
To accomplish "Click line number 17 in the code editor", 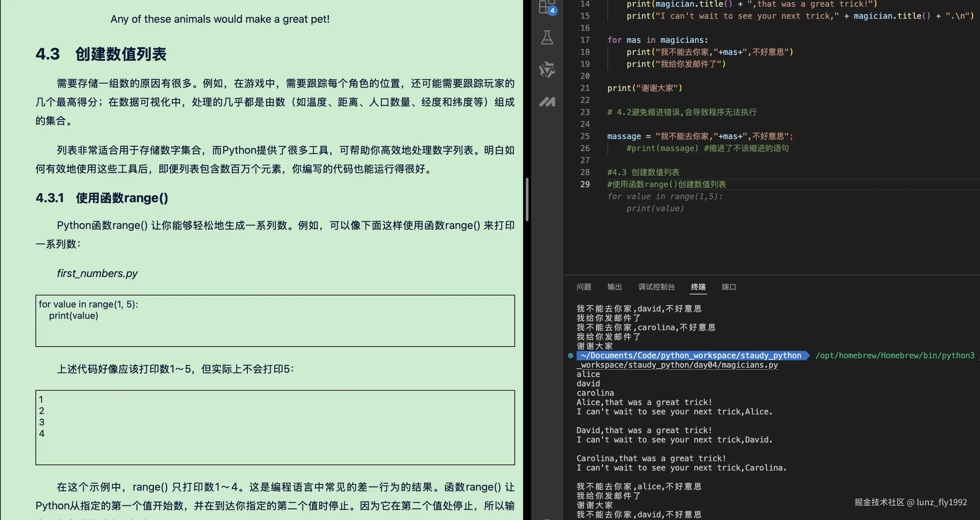I will point(585,40).
